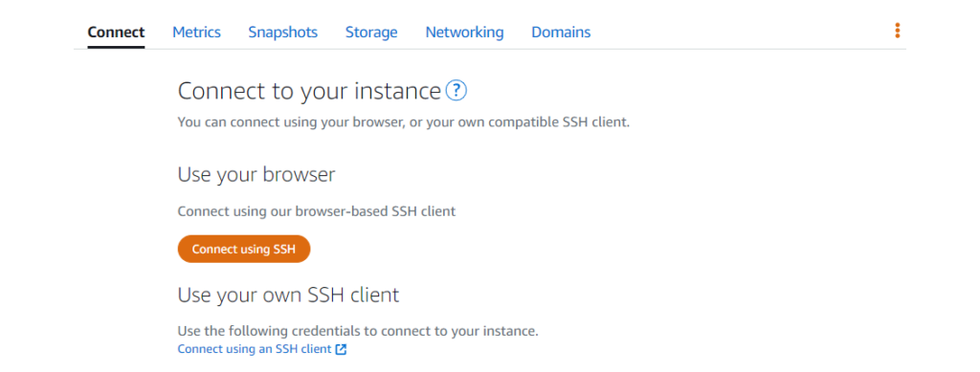Follow the Connect using an SSH client link
The width and height of the screenshot is (980, 372).
pos(255,350)
